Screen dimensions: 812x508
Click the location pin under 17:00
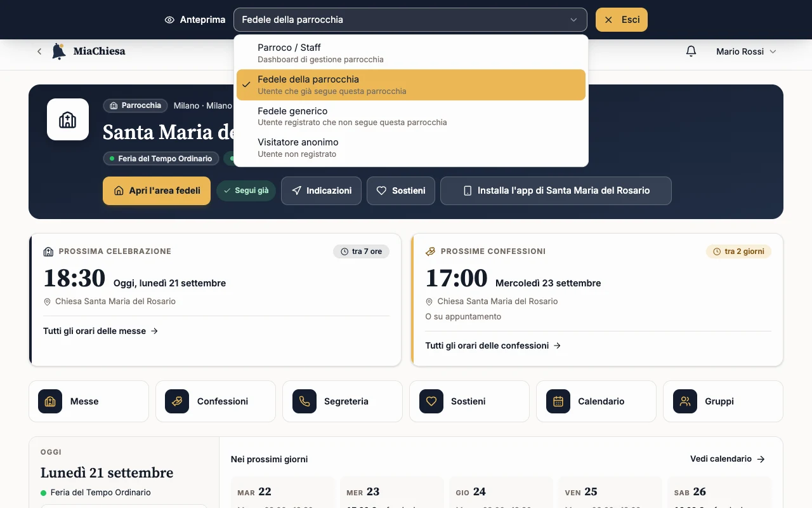(429, 302)
